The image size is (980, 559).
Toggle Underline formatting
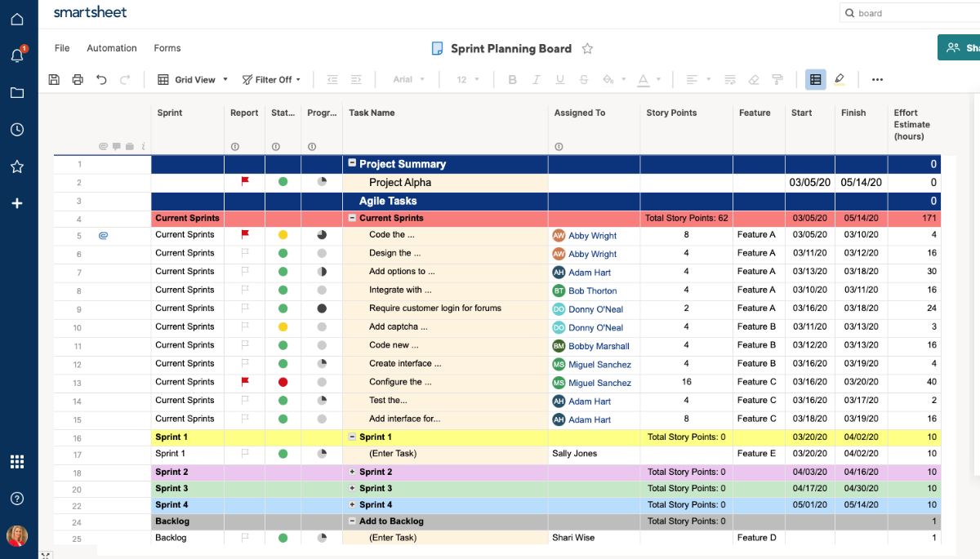(x=559, y=80)
